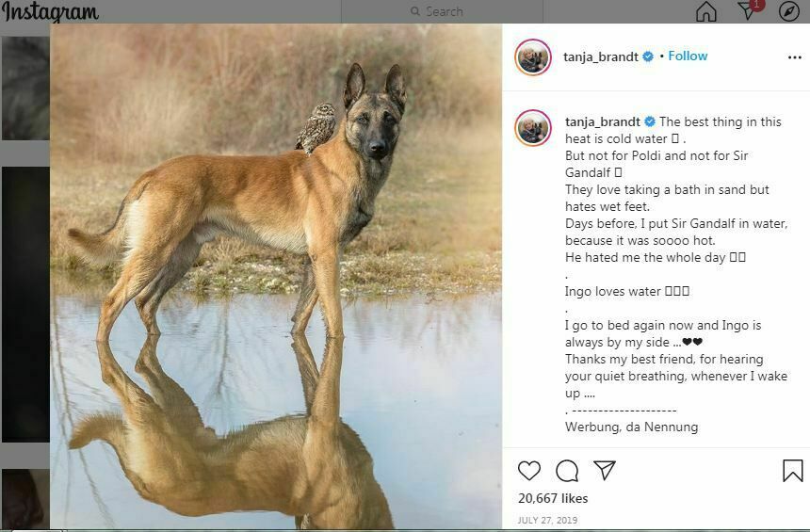Click the Instagram logo
This screenshot has width=810, height=532.
[49, 11]
